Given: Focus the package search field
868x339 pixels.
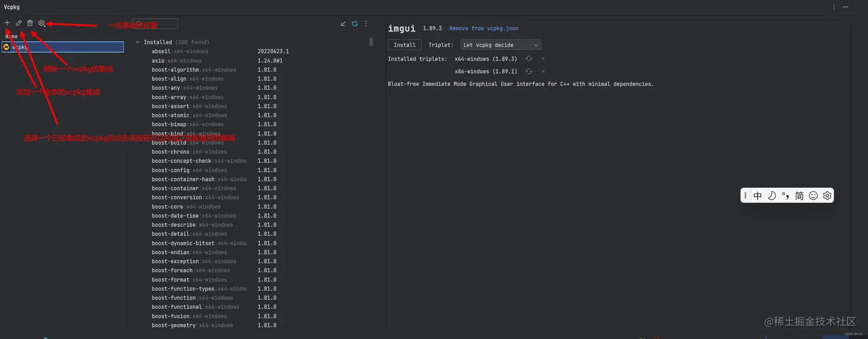Looking at the screenshot, I should click(x=155, y=24).
